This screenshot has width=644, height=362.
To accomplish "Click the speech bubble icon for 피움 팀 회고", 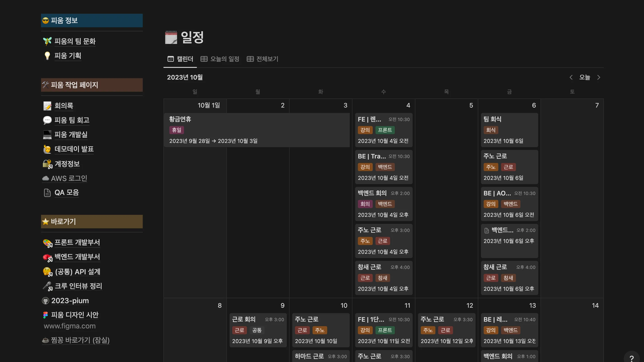I will (47, 120).
